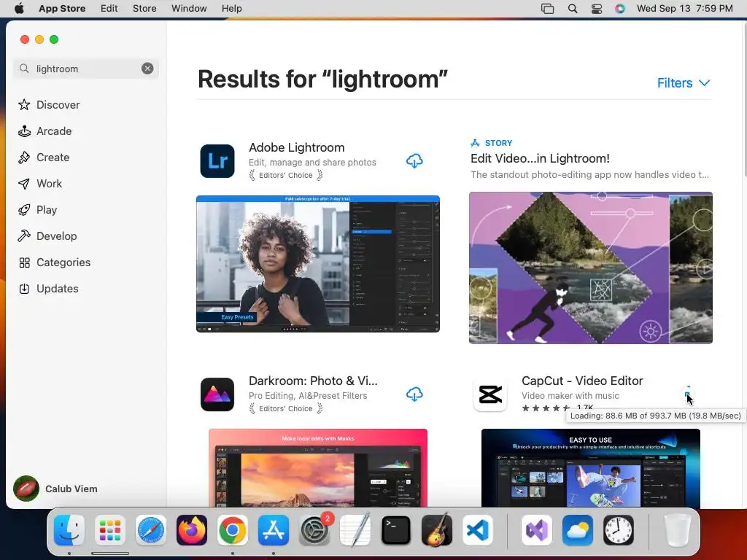Viewport: 747px width, 560px height.
Task: Download Adobe Lightroom via cloud icon
Action: 414,161
